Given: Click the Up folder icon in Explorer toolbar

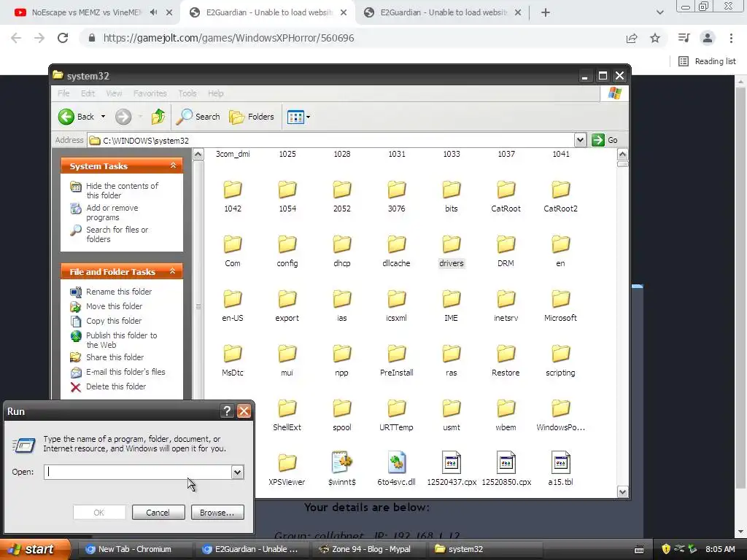Looking at the screenshot, I should pyautogui.click(x=158, y=117).
